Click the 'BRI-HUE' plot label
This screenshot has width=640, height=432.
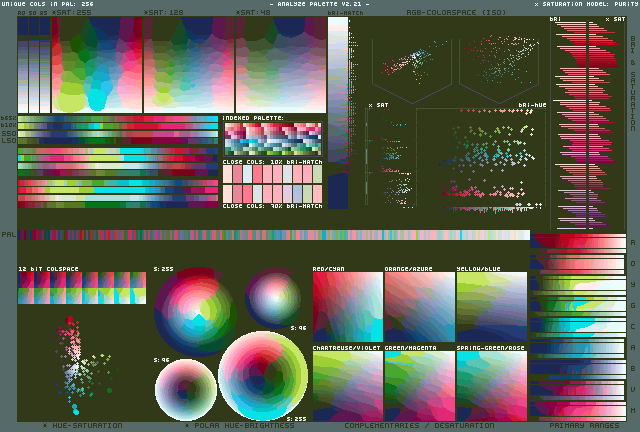point(532,105)
